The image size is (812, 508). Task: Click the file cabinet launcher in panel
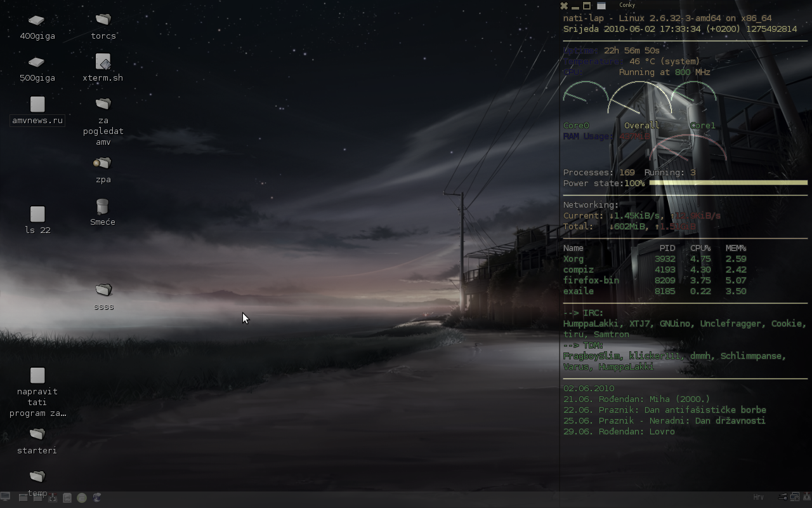coord(67,498)
